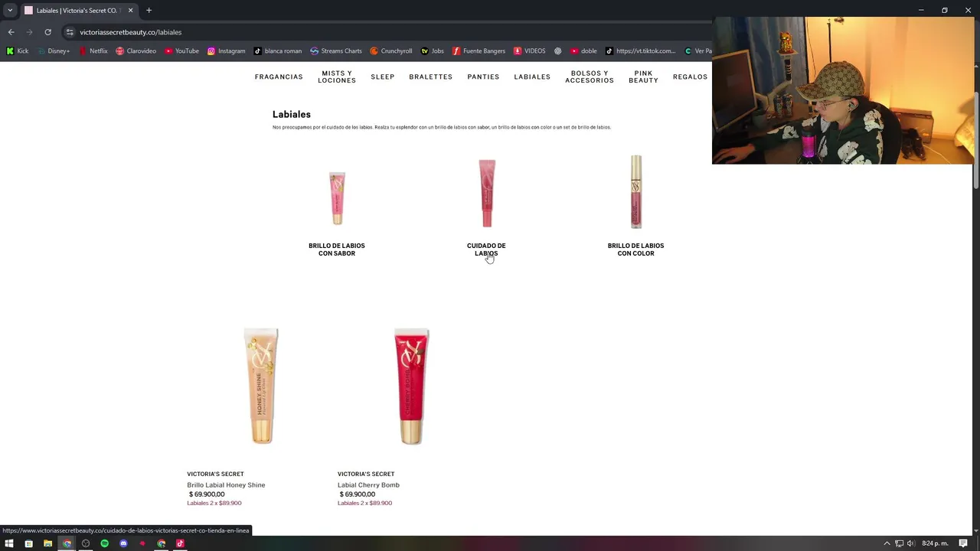Go back with the browser back arrow

[x=11, y=32]
